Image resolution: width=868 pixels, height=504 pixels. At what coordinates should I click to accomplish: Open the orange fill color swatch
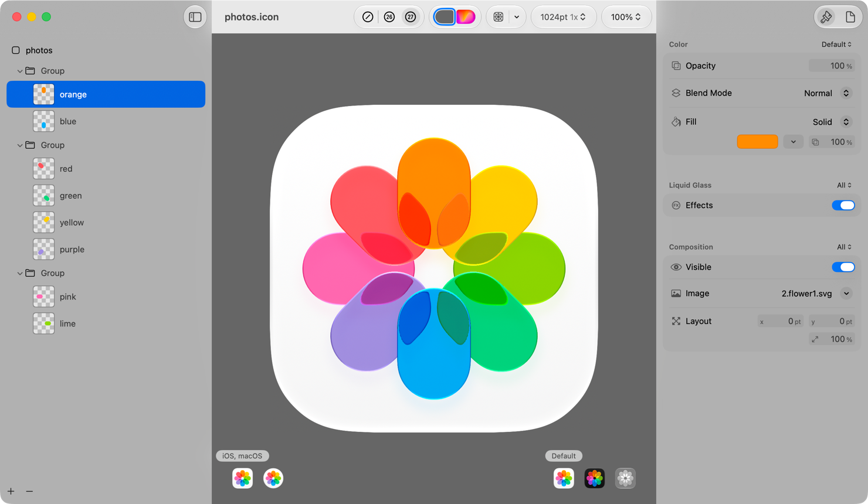(757, 142)
